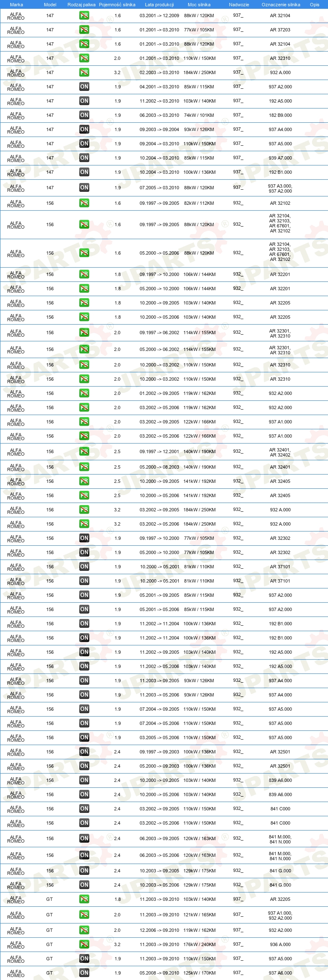Click the ON icon in the GT 110kW / 150KM row
This screenshot has width=328, height=980.
84,959
